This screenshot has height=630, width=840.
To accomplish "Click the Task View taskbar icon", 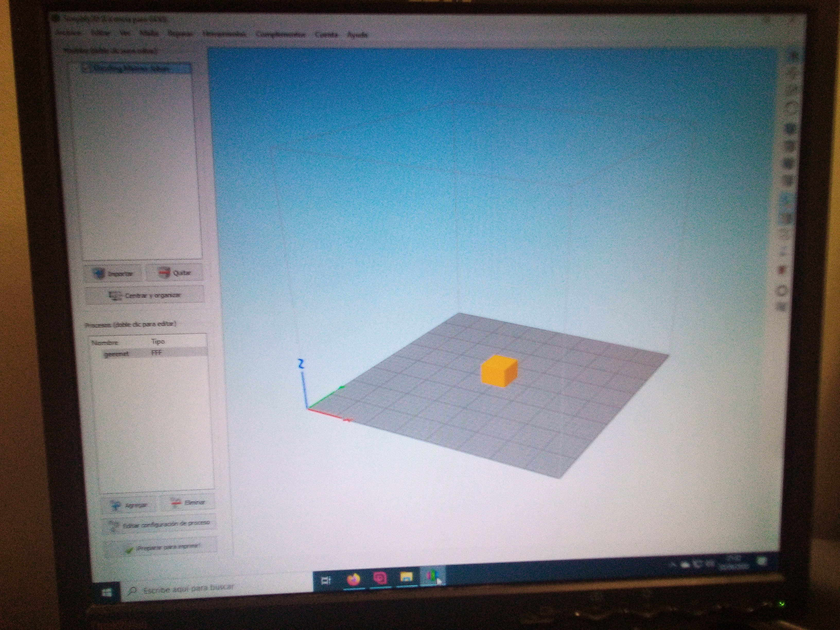I will tap(326, 581).
